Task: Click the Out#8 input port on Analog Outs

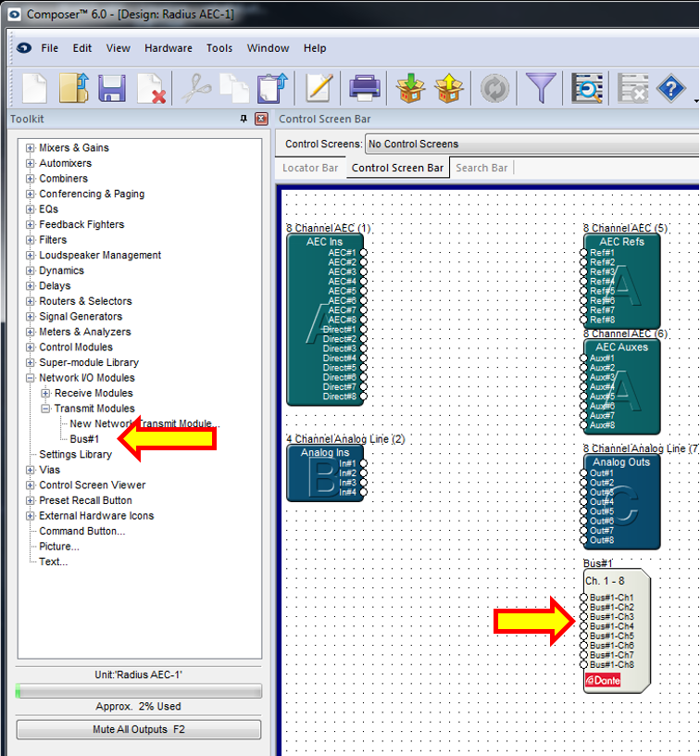Action: [583, 540]
